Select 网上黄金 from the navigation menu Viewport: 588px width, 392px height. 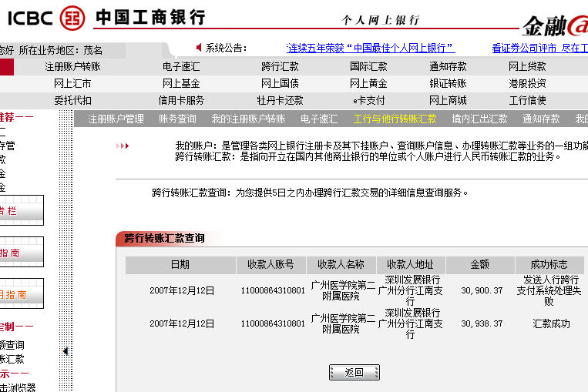[x=368, y=83]
